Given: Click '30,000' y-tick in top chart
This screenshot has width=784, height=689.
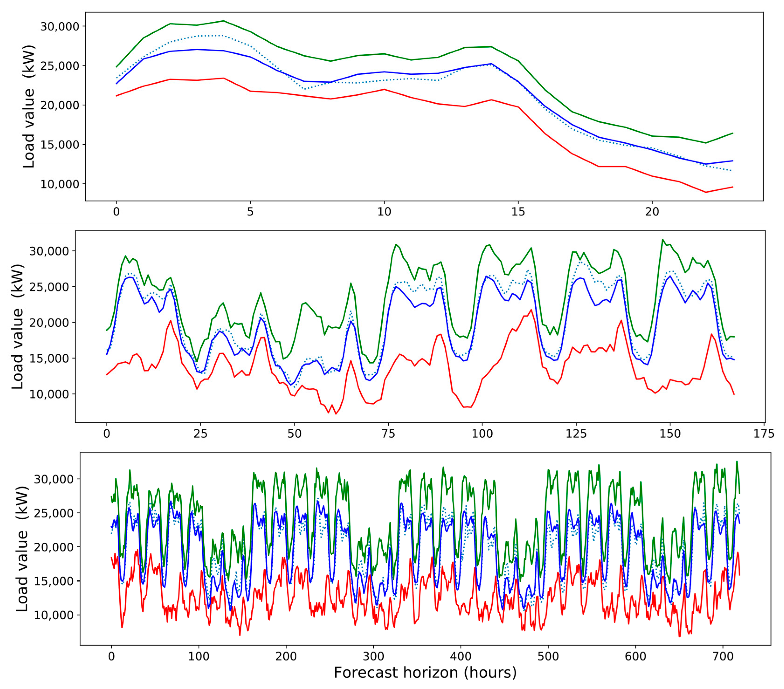Looking at the screenshot, I should [59, 27].
